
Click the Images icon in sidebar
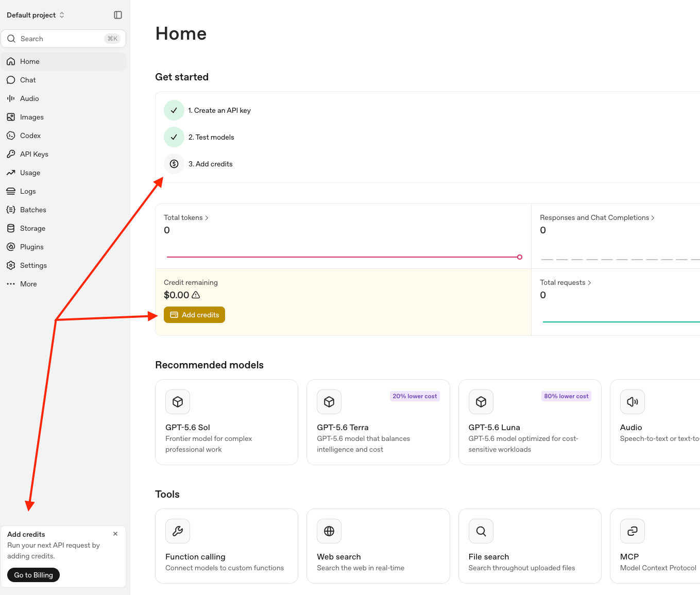point(11,117)
